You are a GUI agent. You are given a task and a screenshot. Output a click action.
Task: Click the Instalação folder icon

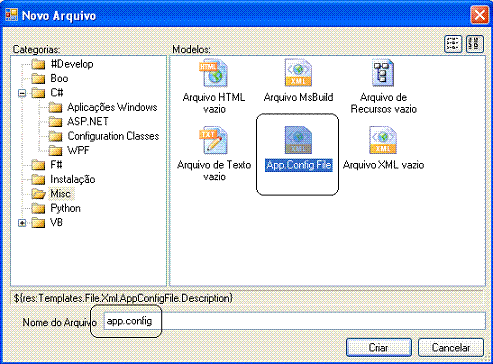(x=38, y=179)
